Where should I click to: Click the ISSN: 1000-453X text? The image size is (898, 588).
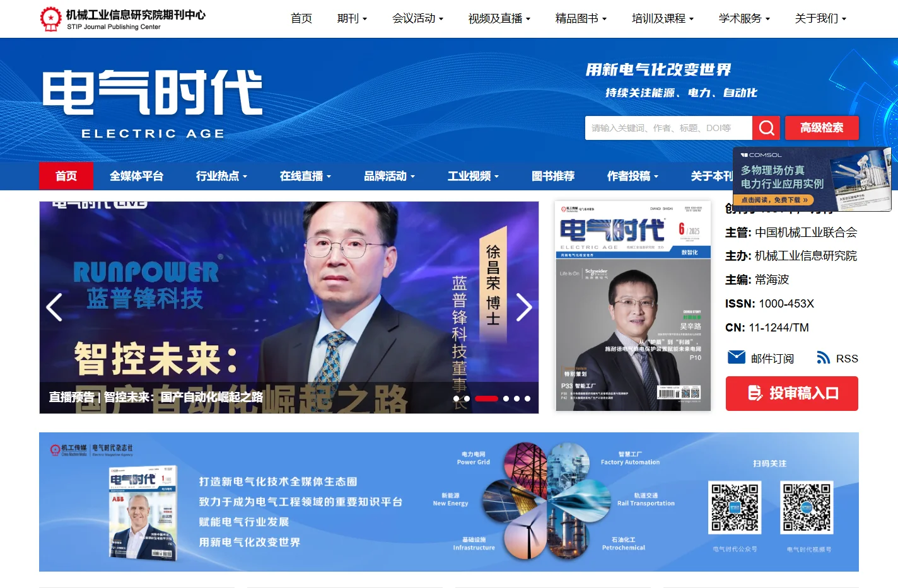[x=769, y=304]
